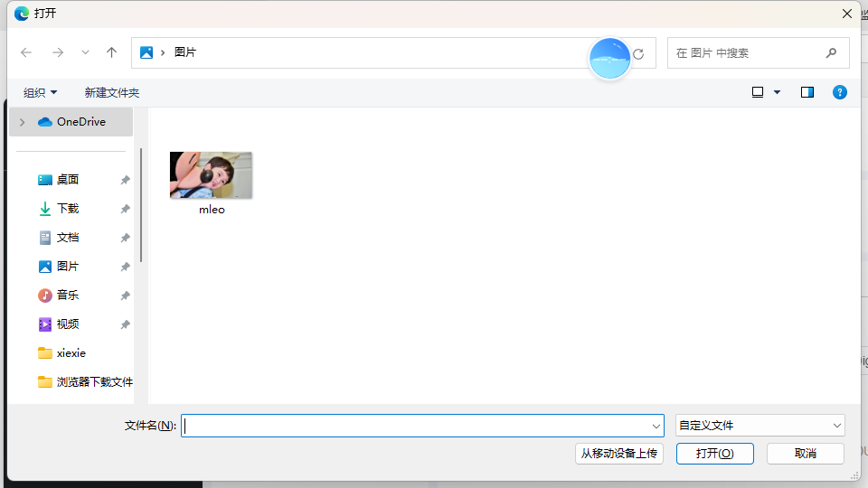868x488 pixels.
Task: Open the recent locations dropdown arrow
Action: [x=85, y=53]
